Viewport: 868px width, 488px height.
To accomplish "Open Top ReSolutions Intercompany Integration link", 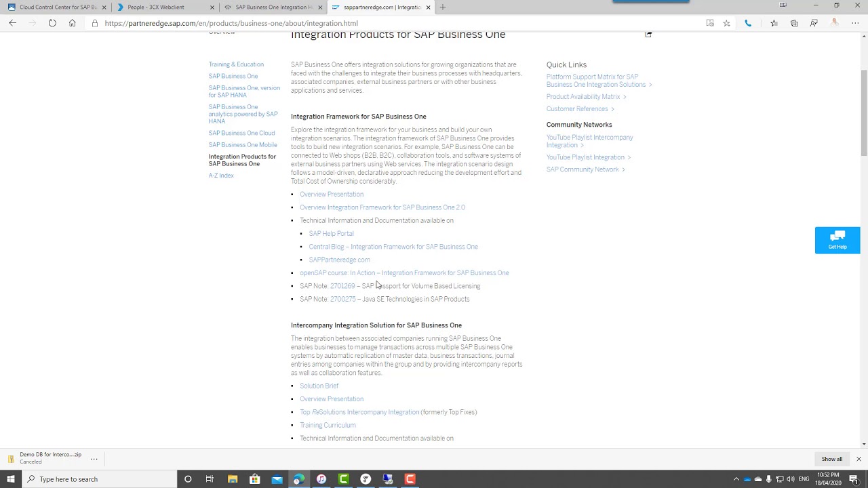I will click(x=359, y=412).
